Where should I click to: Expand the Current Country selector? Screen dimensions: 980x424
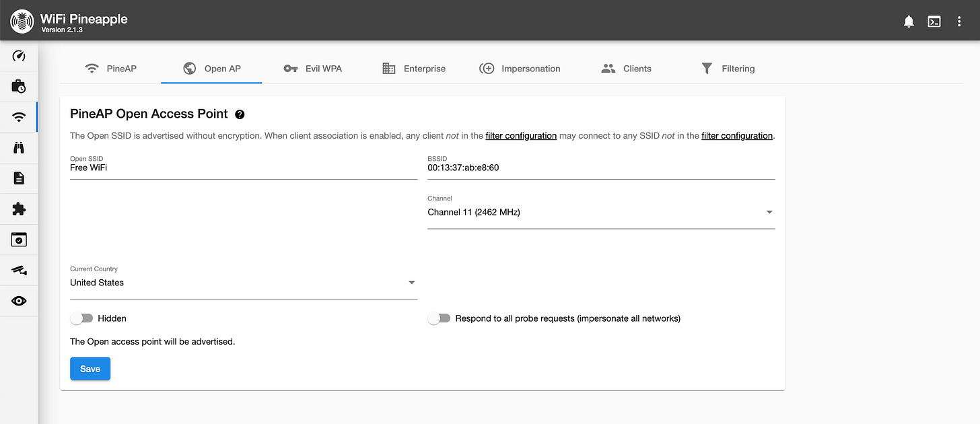411,283
